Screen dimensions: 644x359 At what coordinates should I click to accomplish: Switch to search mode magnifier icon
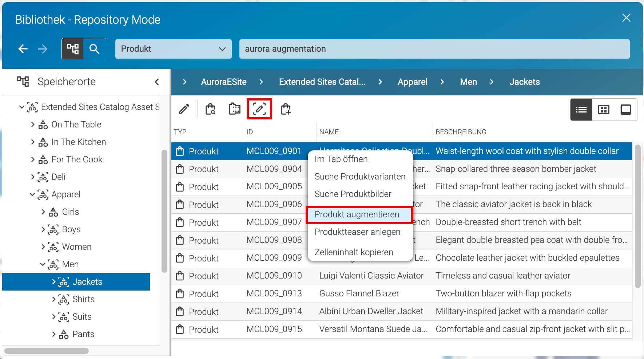[x=95, y=49]
